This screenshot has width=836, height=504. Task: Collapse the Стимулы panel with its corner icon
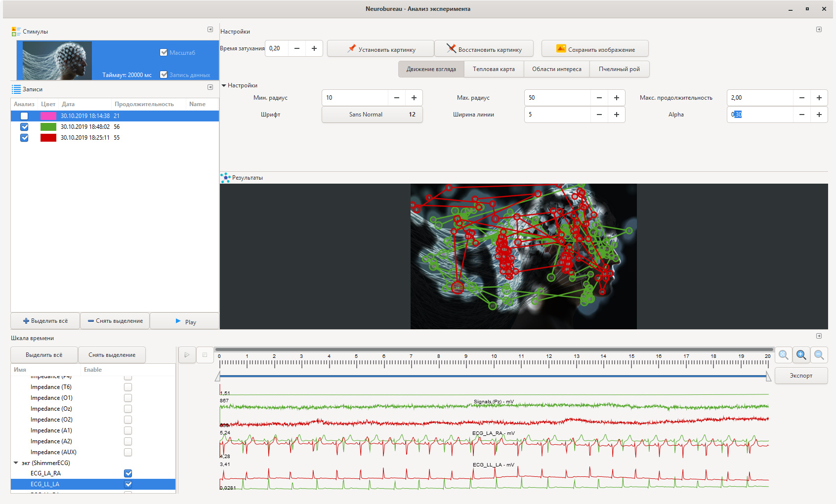click(210, 30)
